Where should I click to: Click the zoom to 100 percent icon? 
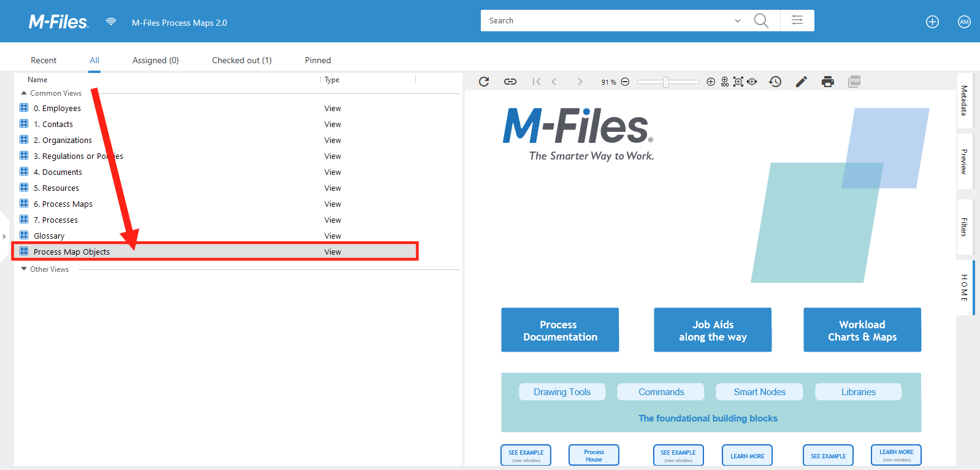725,82
